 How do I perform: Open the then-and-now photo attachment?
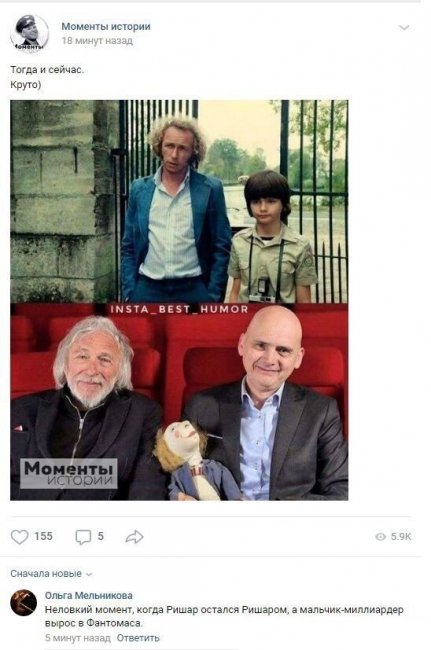179,300
